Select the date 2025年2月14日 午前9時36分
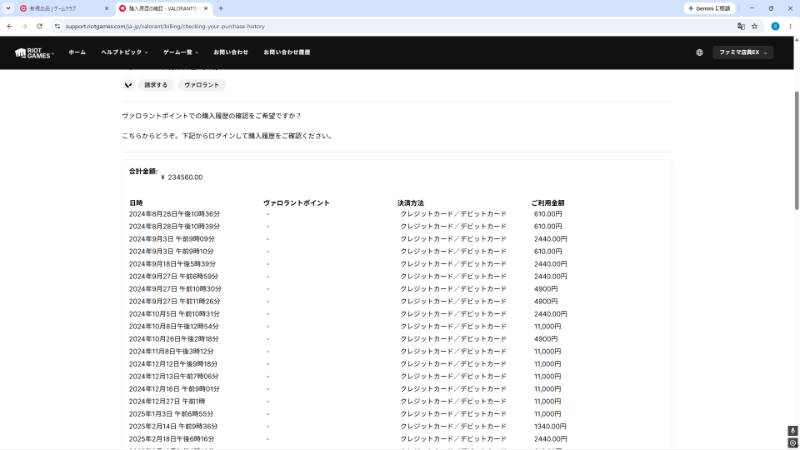The height and width of the screenshot is (450, 800). point(173,426)
